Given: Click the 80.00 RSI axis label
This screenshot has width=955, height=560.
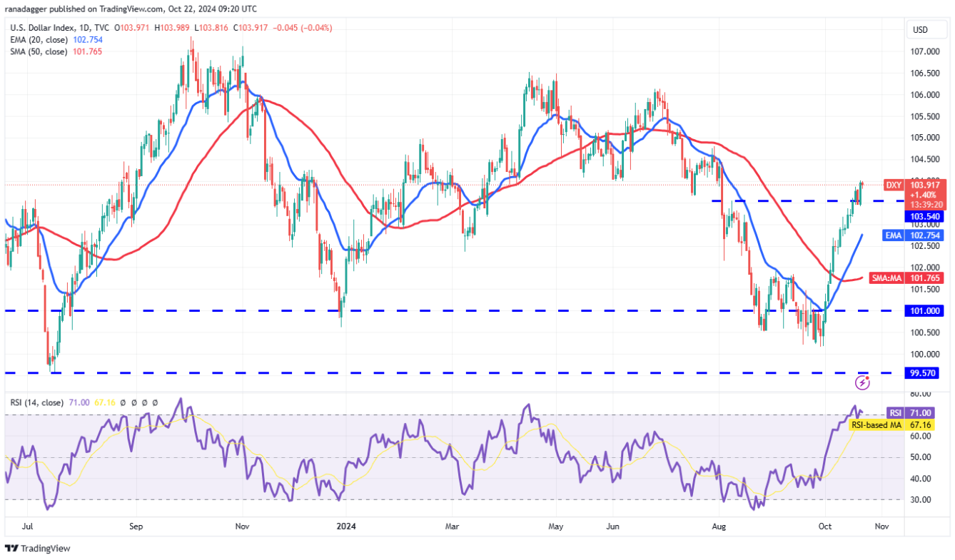Looking at the screenshot, I should 922,394.
